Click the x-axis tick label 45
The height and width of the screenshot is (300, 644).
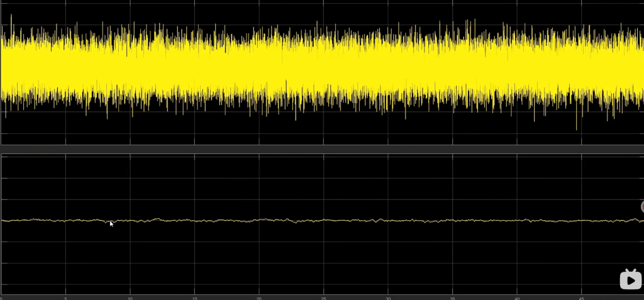point(582,298)
